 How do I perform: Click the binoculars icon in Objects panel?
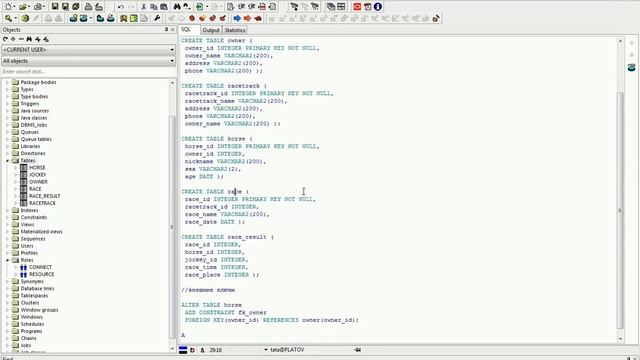click(x=29, y=39)
